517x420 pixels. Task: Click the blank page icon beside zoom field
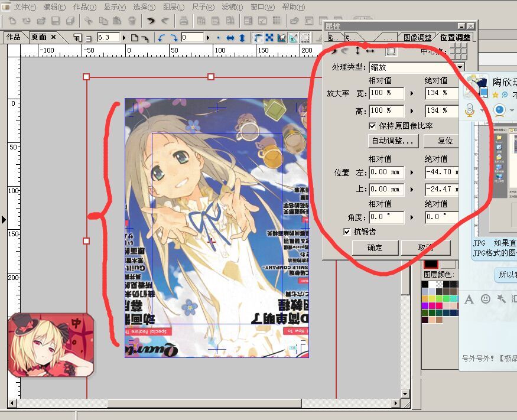(134, 38)
